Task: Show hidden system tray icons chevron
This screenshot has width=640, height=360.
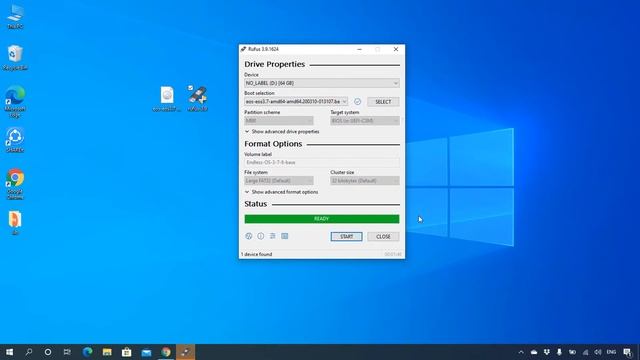Action: (521, 352)
